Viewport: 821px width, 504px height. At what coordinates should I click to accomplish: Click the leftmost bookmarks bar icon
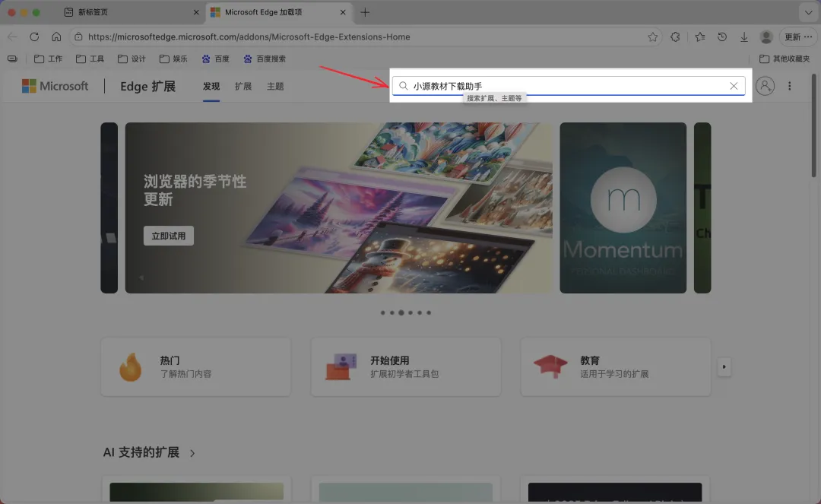pyautogui.click(x=13, y=59)
